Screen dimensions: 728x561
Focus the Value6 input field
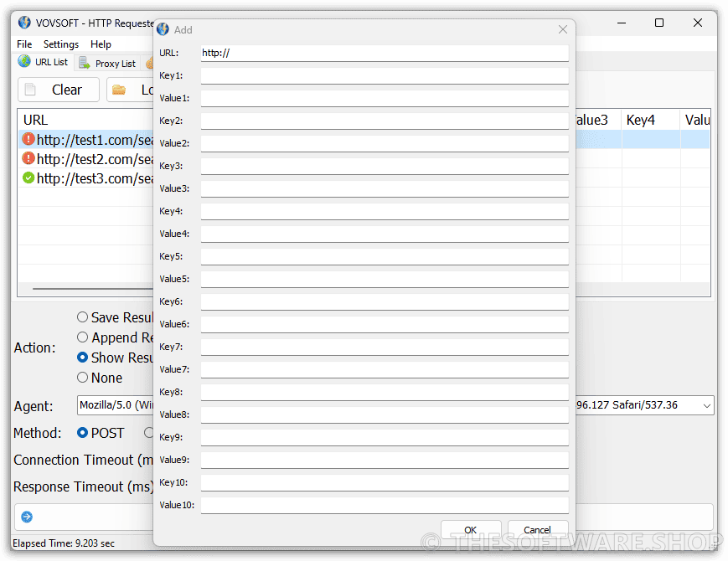click(385, 324)
